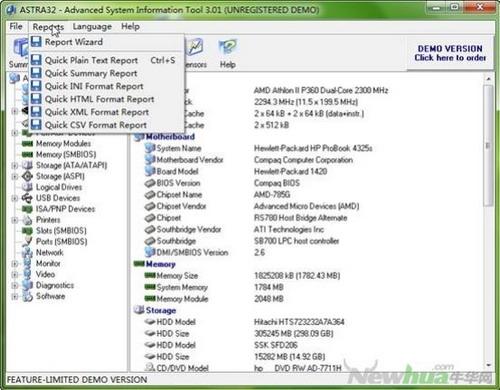Click the DEMO VERSION order banner
This screenshot has height=390, width=500.
[x=450, y=53]
